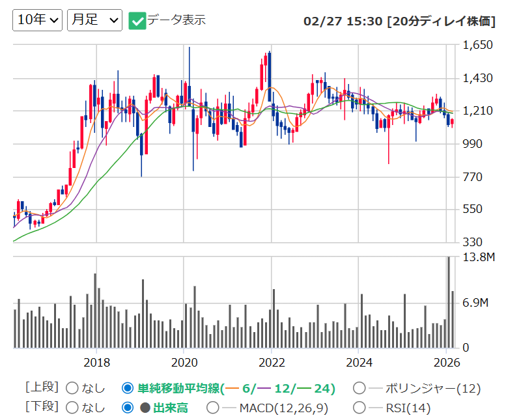Click the green 24-period moving average legend
The height and width of the screenshot is (420, 506).
[315, 388]
